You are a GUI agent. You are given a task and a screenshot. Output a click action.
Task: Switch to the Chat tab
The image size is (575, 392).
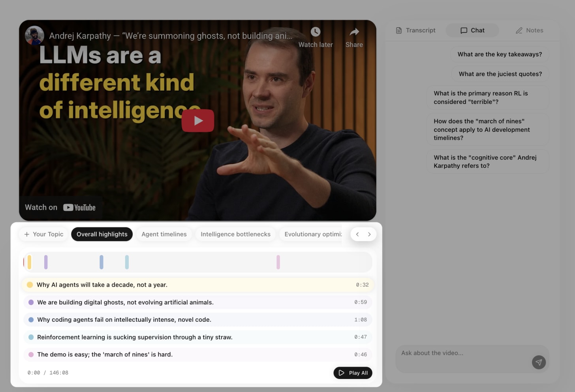pos(472,30)
